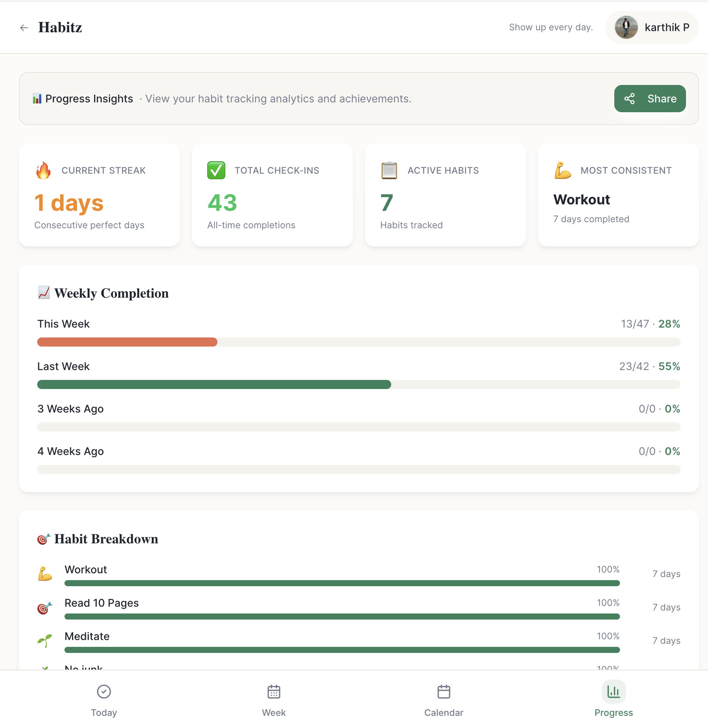Click the meditate seedling icon in Habit Breakdown
Screen dimensions: 708x728
click(x=44, y=641)
